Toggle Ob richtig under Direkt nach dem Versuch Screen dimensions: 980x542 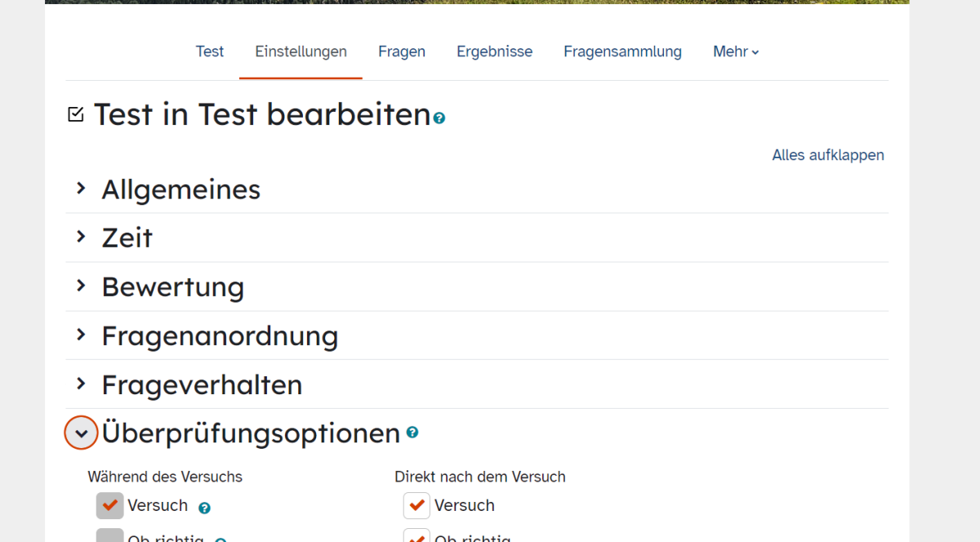point(416,536)
